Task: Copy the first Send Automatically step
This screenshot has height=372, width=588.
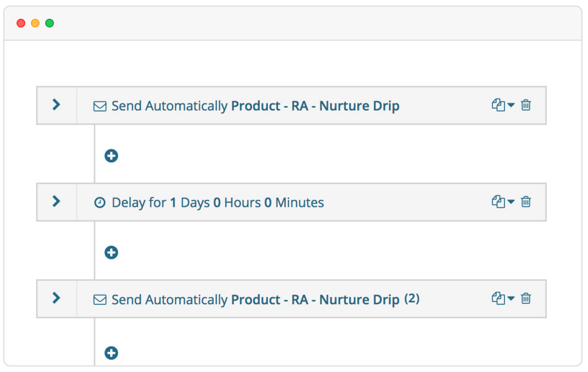Action: [x=498, y=105]
